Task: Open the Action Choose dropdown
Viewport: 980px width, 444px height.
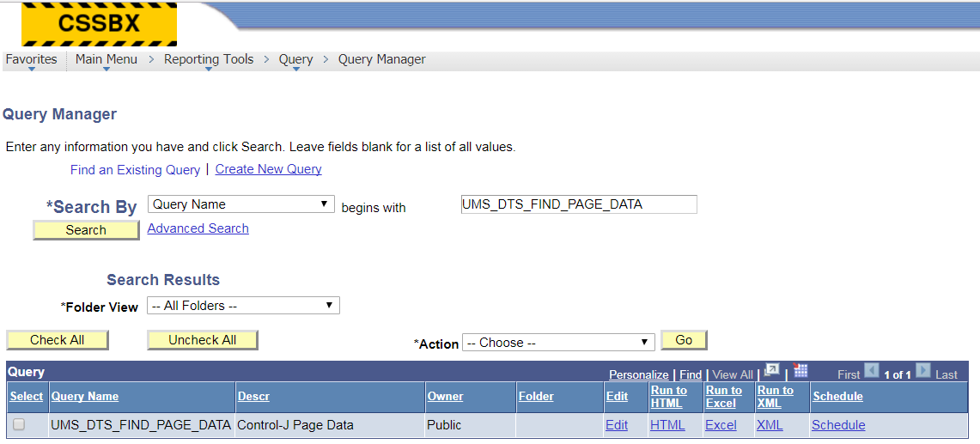Action: 558,343
